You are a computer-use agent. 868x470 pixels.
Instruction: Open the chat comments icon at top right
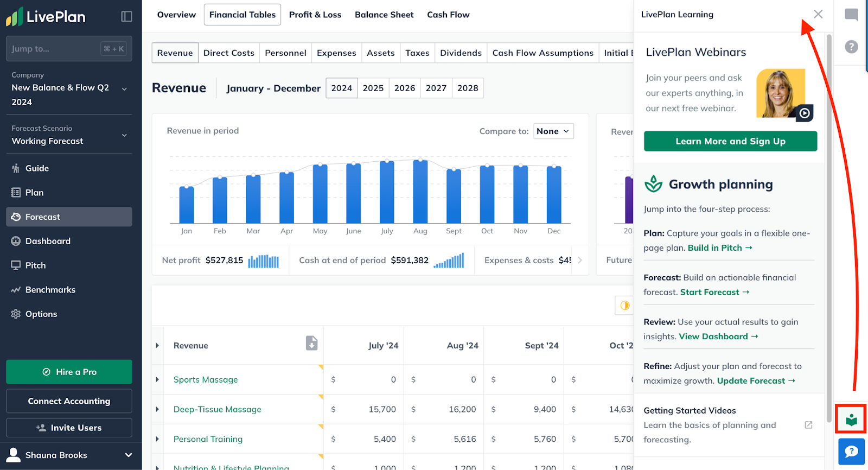[851, 15]
